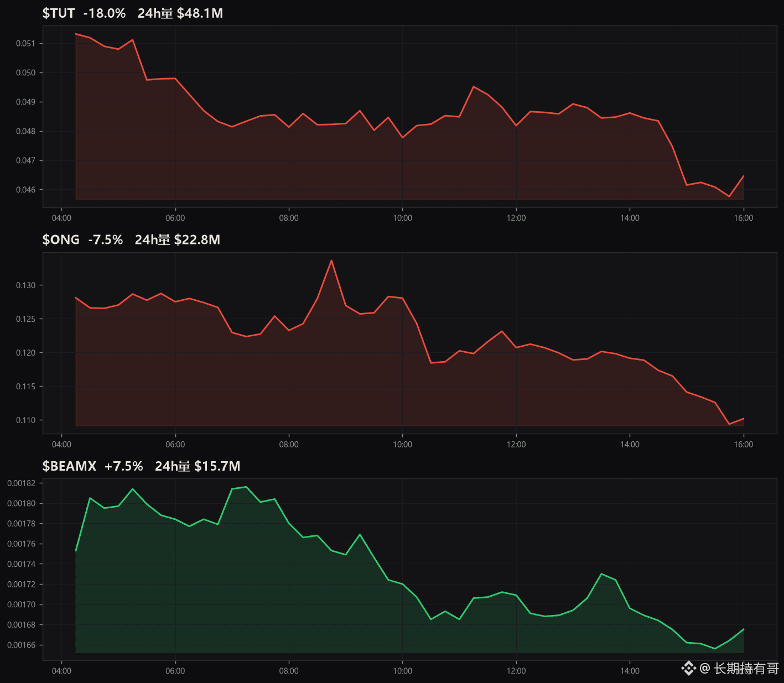Select the -7.5% change for ONG
The image size is (784, 683).
106,239
